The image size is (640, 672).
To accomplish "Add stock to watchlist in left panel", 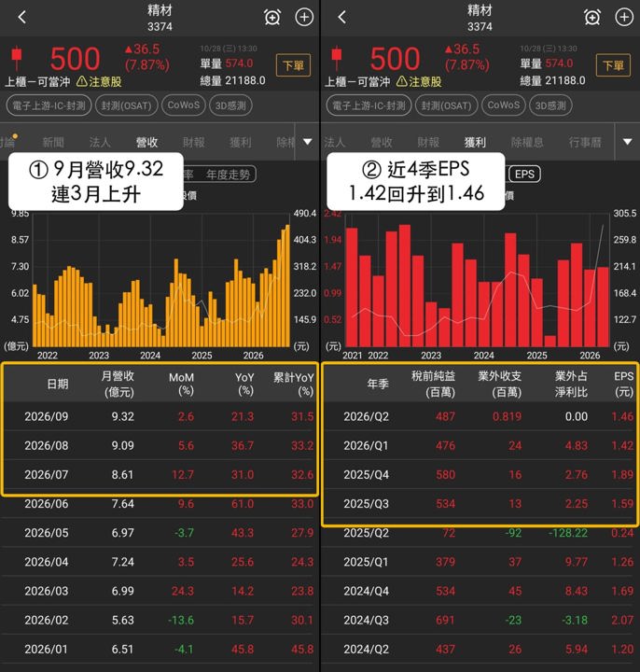I will point(304,18).
